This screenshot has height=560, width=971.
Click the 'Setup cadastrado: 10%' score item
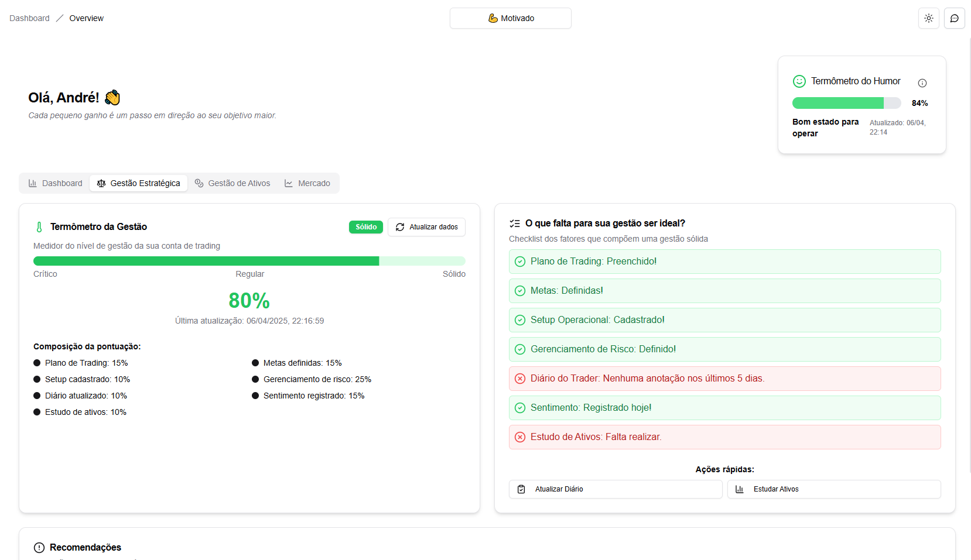82,379
